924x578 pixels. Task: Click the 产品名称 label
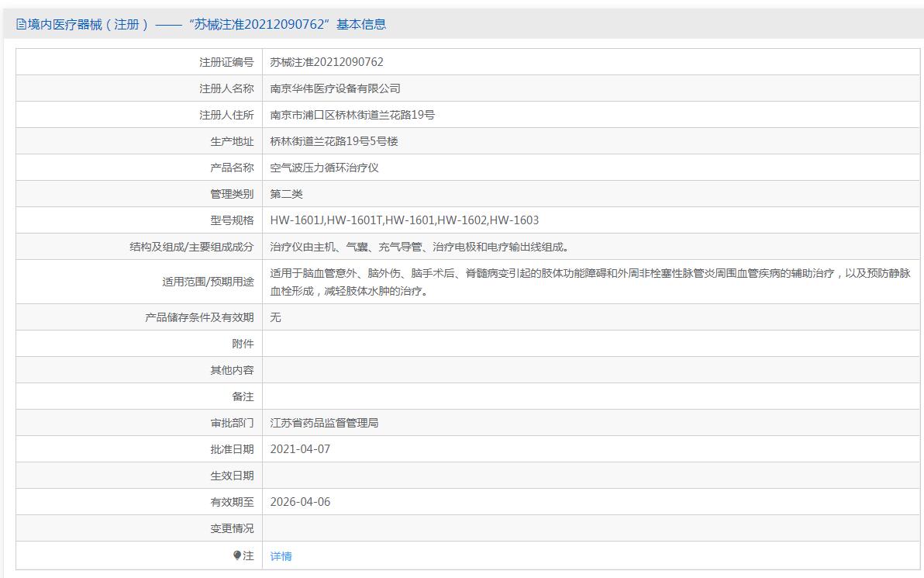tap(233, 168)
